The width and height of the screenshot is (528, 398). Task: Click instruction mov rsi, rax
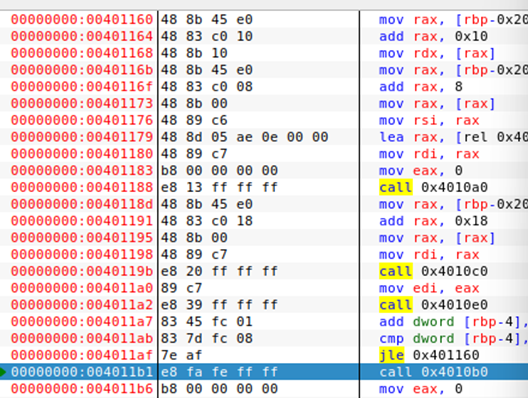coord(429,120)
